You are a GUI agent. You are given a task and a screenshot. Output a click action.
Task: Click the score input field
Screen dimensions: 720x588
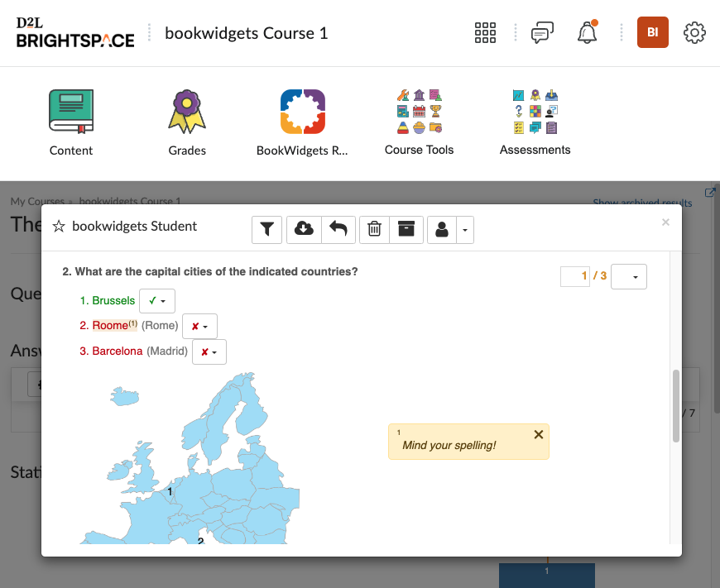[x=574, y=276]
